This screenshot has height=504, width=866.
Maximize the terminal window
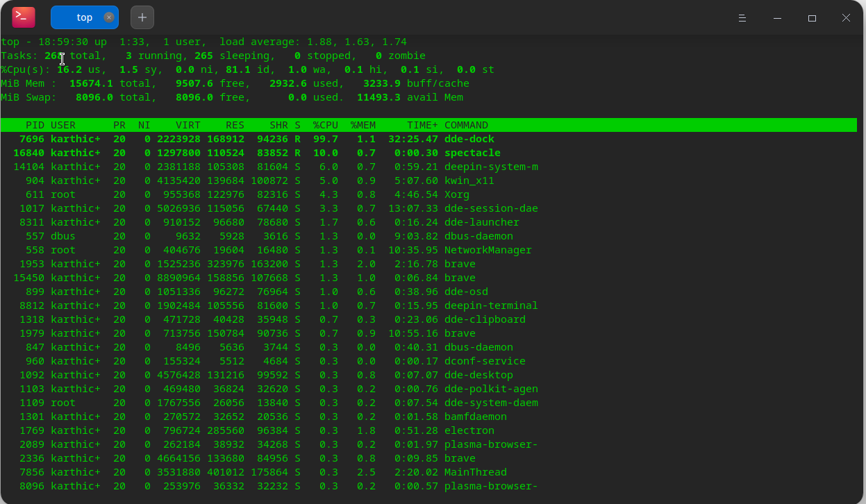tap(812, 18)
